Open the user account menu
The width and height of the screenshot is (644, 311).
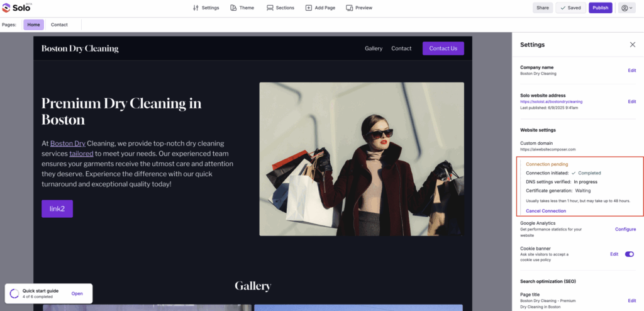[x=627, y=8]
